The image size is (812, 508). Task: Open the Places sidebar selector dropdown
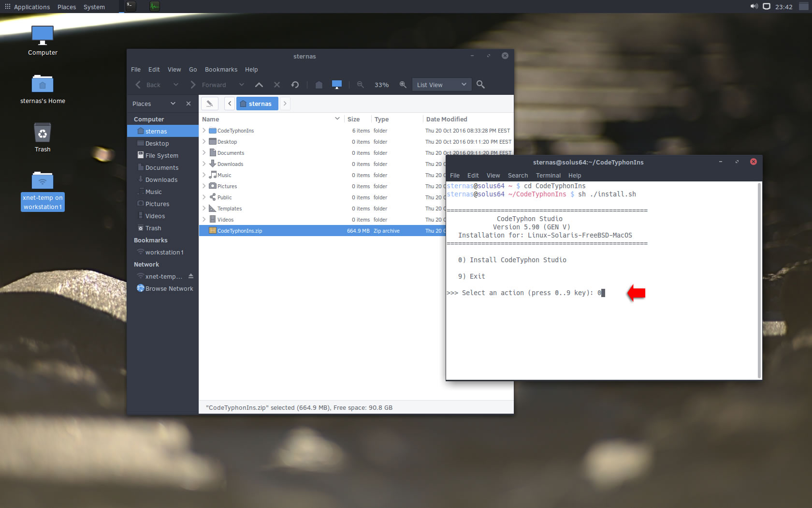[154, 104]
